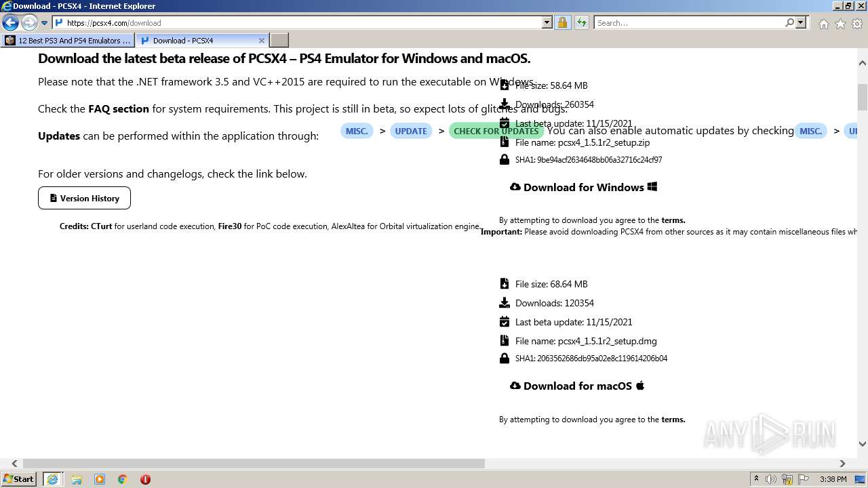Image resolution: width=868 pixels, height=488 pixels.
Task: Click the horizontal scrollbar thumb
Action: pyautogui.click(x=254, y=464)
